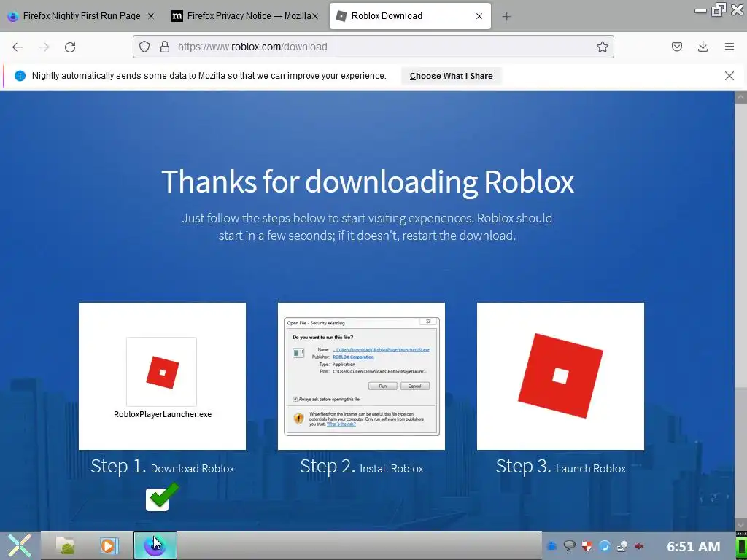
Task: Click the 'Step 1. Download Roblox' text
Action: (x=163, y=467)
